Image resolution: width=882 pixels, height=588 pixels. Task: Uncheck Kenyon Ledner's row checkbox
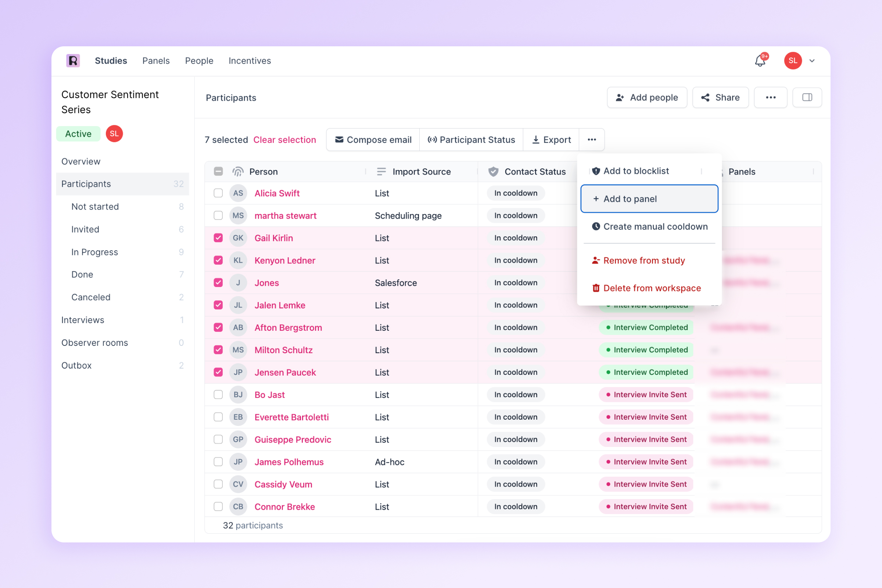218,260
